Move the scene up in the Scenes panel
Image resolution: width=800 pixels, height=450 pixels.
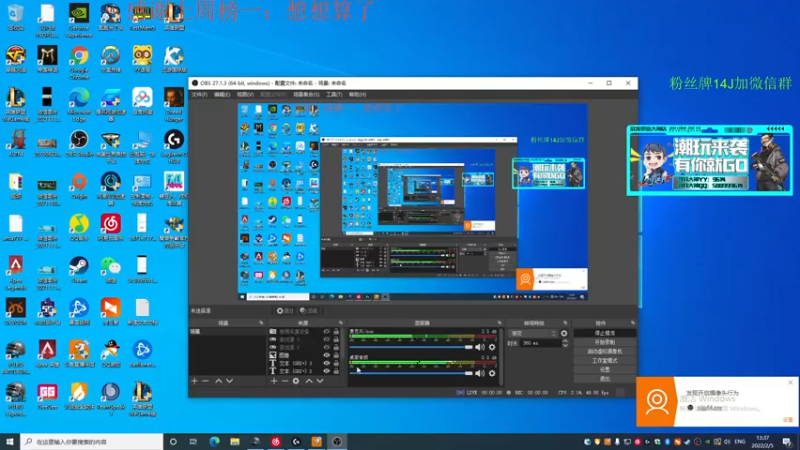coord(218,381)
